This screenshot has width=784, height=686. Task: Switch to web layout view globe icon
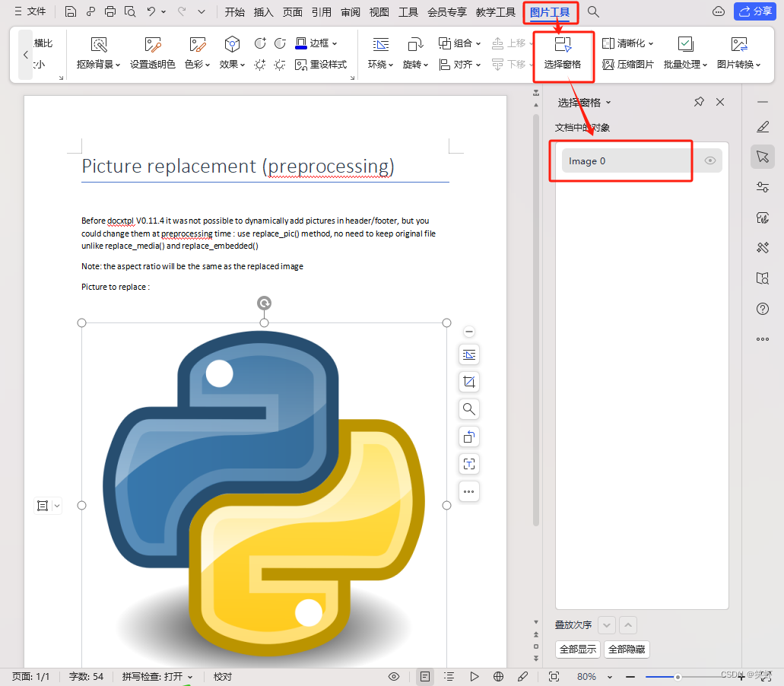tap(499, 677)
